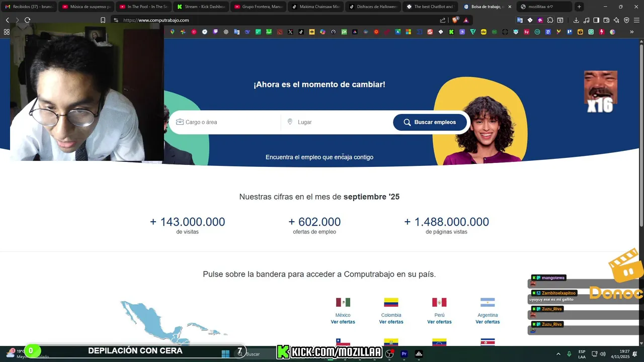Open the browser hamburger main menu

(636, 20)
